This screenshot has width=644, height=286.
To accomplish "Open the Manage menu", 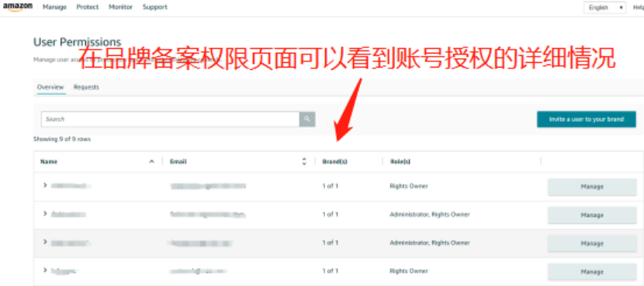I will coord(54,8).
